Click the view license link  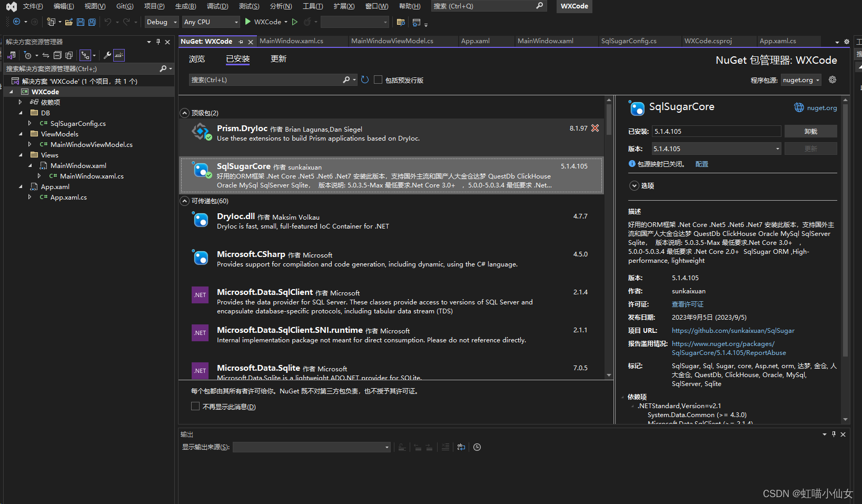tap(688, 304)
